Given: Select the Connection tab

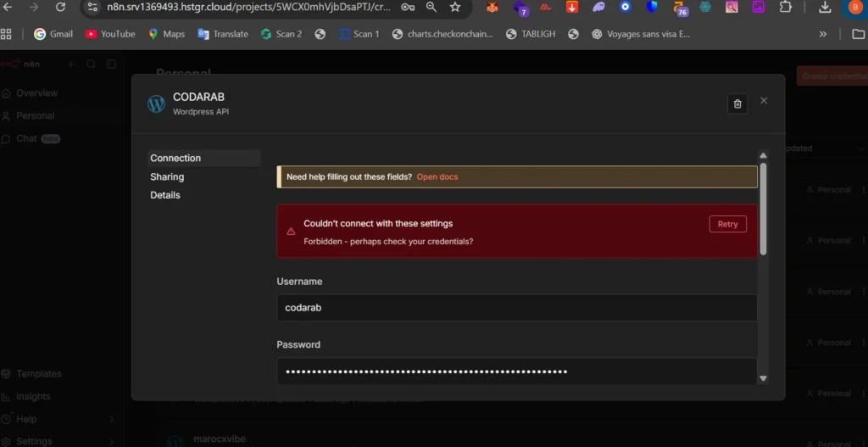Looking at the screenshot, I should click(203, 158).
